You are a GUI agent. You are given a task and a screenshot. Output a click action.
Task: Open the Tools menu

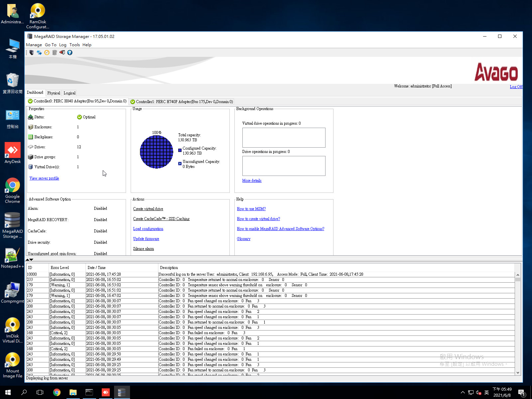[x=74, y=45]
